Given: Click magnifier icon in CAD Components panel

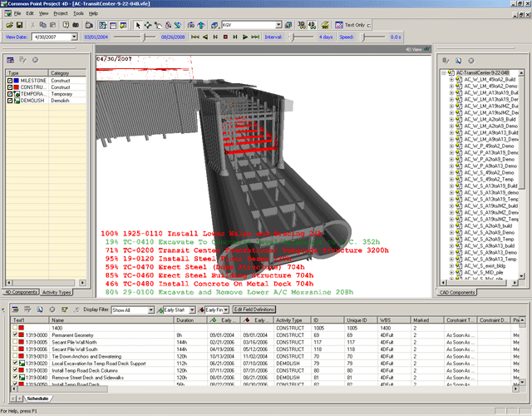Looking at the screenshot, I should (x=458, y=61).
